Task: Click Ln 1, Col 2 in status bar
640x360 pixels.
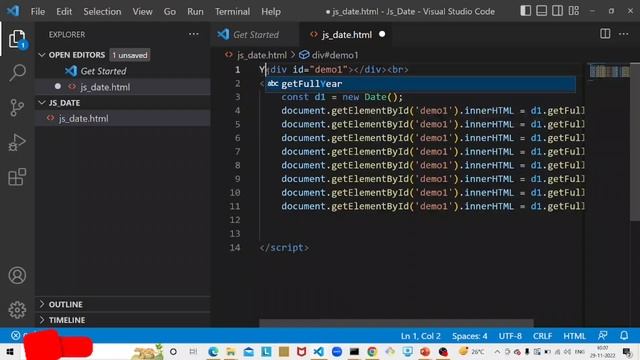Action: 420,336
